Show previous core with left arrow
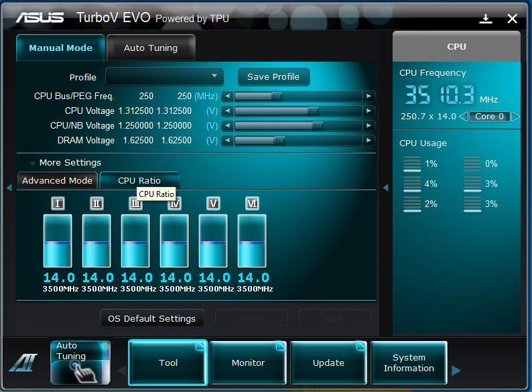532x392 pixels. point(464,117)
